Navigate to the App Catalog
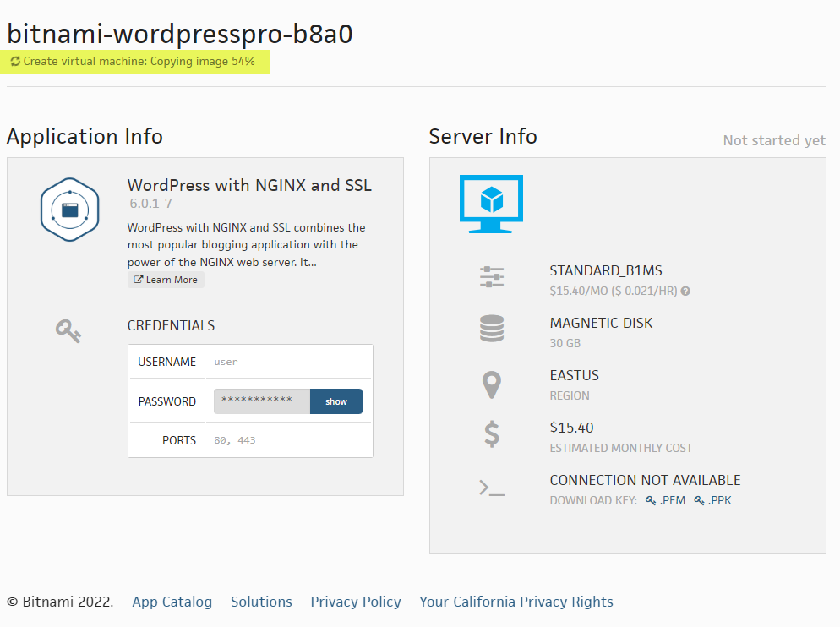The height and width of the screenshot is (627, 840). click(172, 602)
